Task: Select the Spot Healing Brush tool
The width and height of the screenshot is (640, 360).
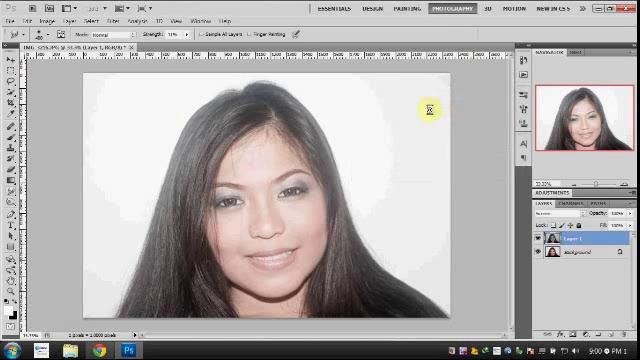Action: 11,127
